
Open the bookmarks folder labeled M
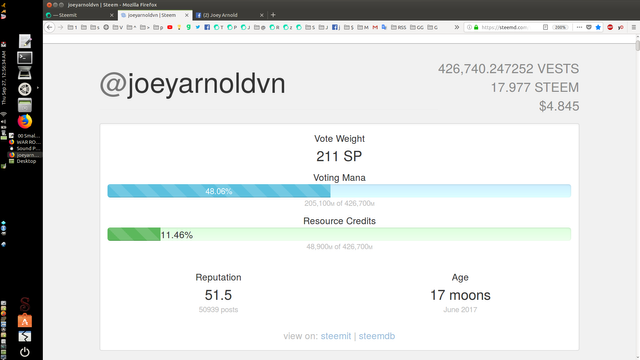pos(363,27)
